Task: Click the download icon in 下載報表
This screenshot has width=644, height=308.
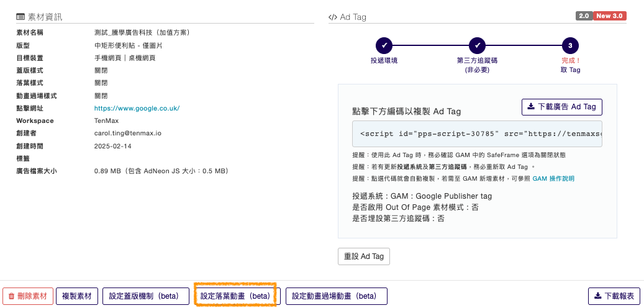Action: click(599, 296)
